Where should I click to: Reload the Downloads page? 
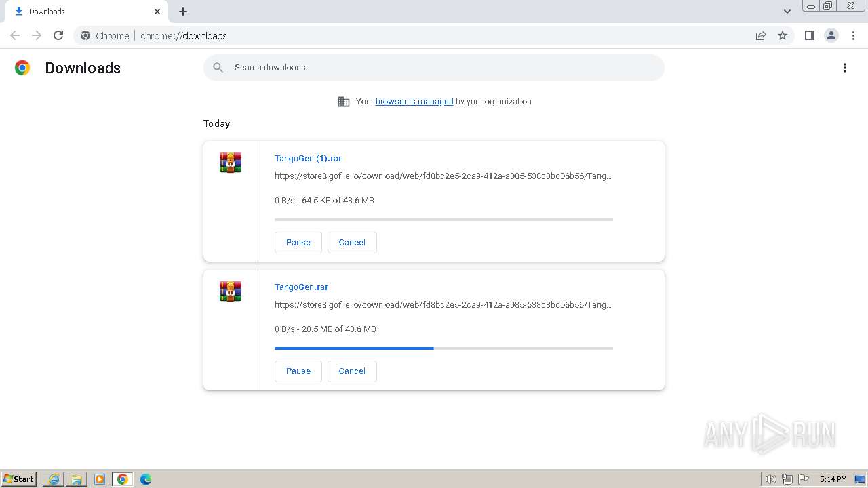[58, 35]
